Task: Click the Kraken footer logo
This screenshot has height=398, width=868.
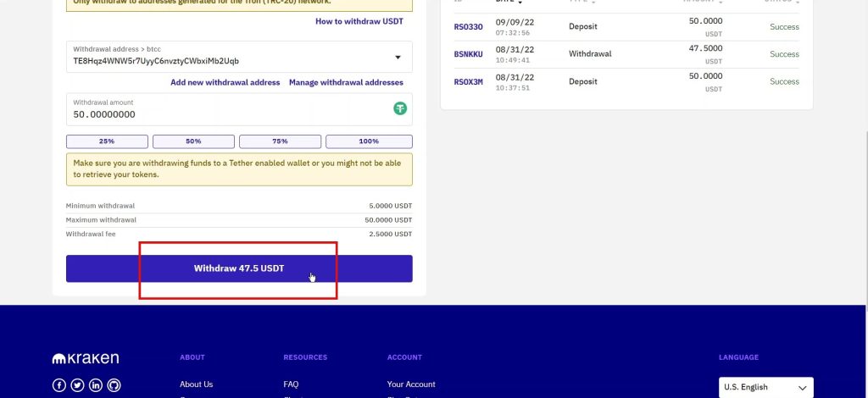Action: (x=86, y=358)
